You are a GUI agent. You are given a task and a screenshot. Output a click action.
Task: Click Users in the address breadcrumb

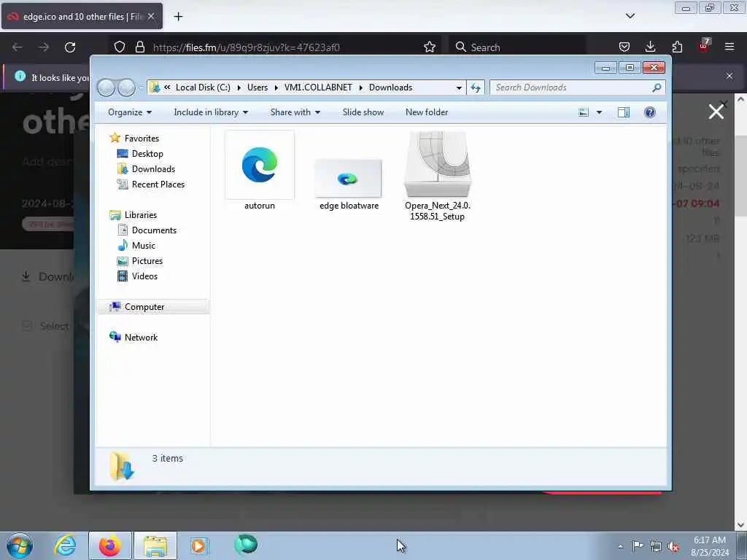tap(258, 87)
